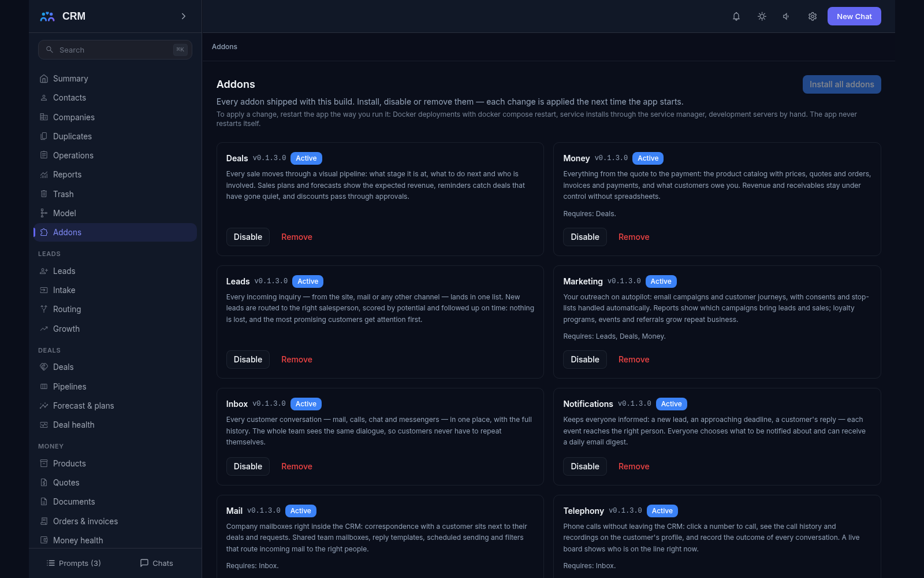This screenshot has width=924, height=578.
Task: Open the notifications bell icon
Action: point(736,16)
